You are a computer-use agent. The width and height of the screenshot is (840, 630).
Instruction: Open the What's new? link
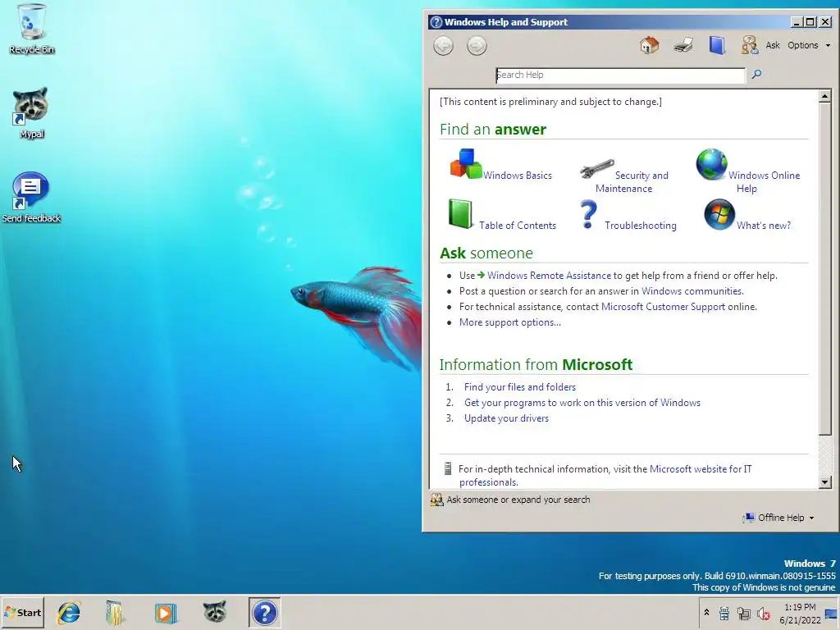click(x=764, y=226)
